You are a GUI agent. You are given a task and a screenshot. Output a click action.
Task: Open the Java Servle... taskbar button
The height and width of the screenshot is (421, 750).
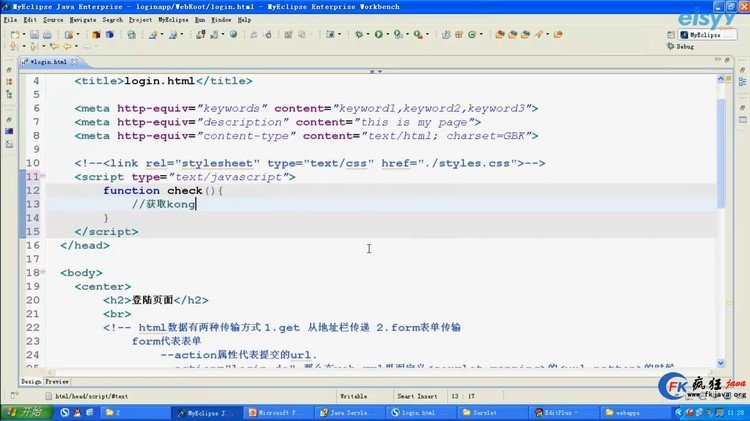(348, 412)
